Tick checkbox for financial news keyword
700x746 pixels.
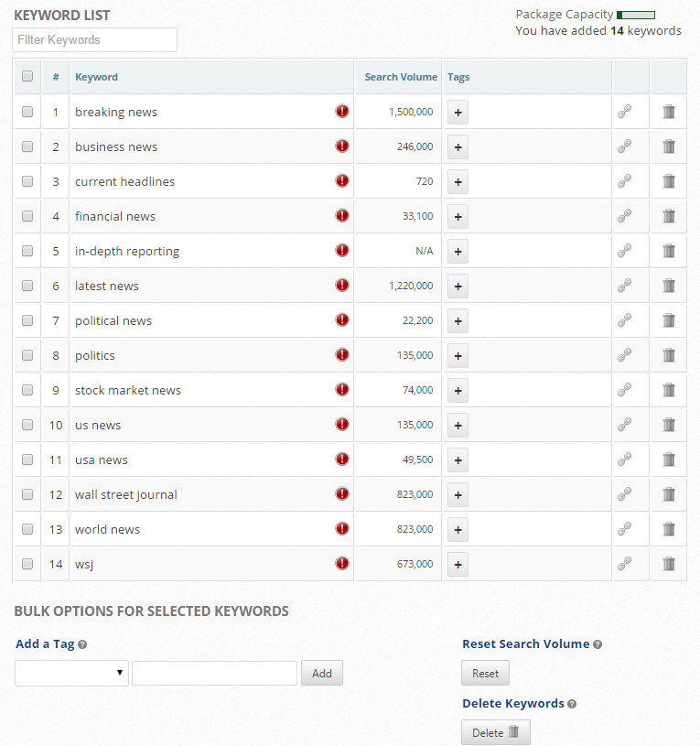tap(27, 216)
